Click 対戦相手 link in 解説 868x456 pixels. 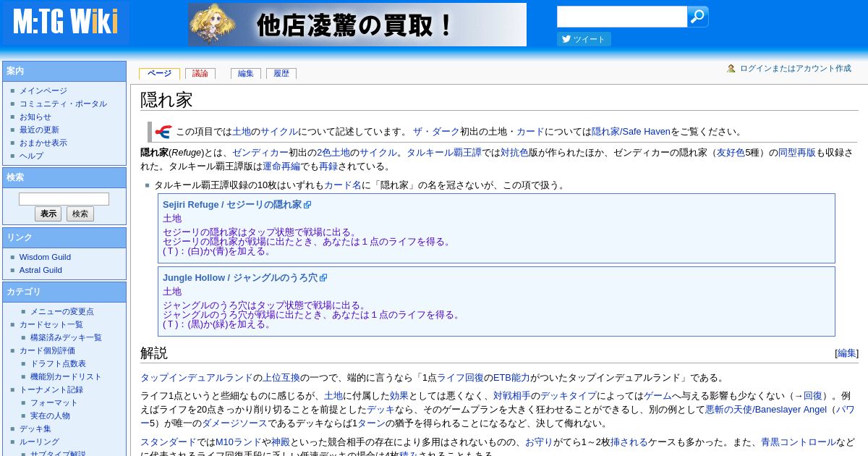512,396
